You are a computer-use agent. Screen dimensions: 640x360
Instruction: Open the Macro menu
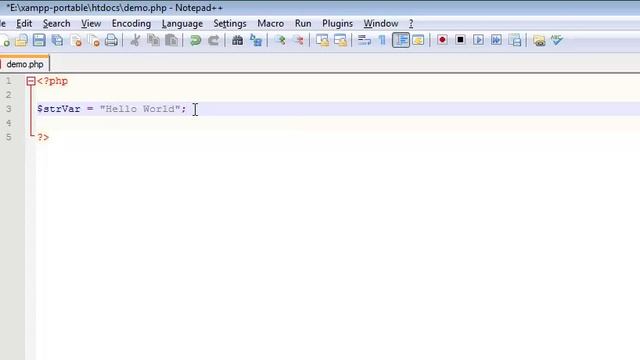tap(270, 24)
